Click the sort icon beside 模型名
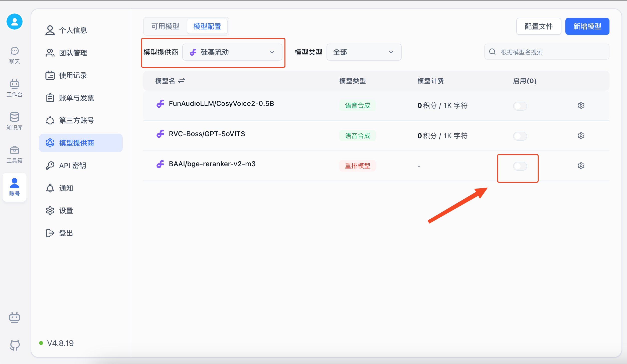This screenshot has height=364, width=627. pyautogui.click(x=182, y=81)
